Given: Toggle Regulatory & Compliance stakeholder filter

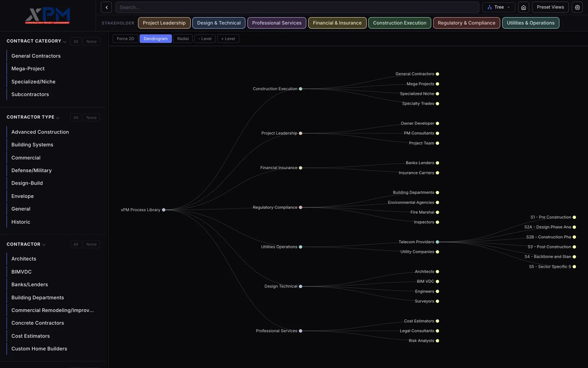Looking at the screenshot, I should [466, 23].
